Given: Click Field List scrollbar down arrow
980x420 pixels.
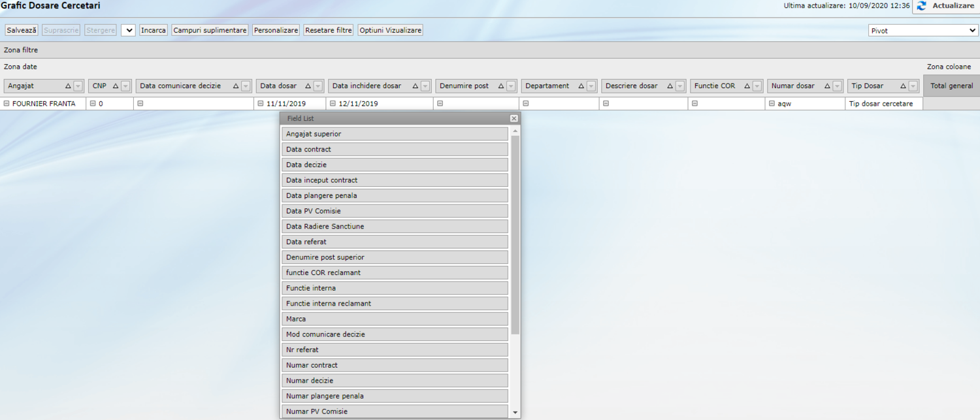Looking at the screenshot, I should (x=515, y=412).
